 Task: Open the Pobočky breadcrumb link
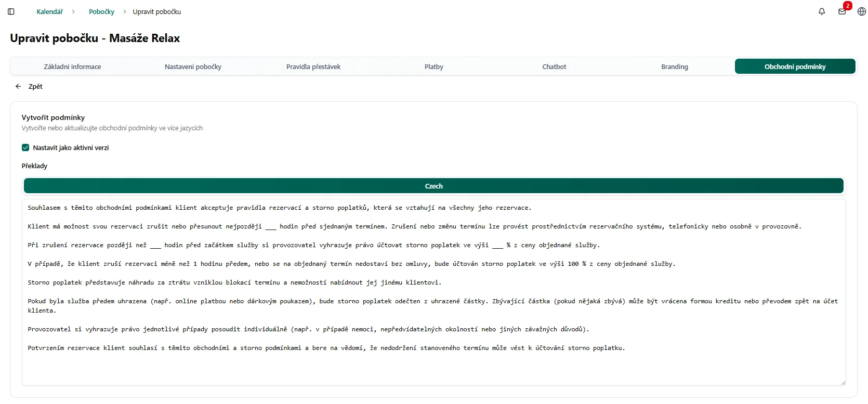[x=101, y=11]
